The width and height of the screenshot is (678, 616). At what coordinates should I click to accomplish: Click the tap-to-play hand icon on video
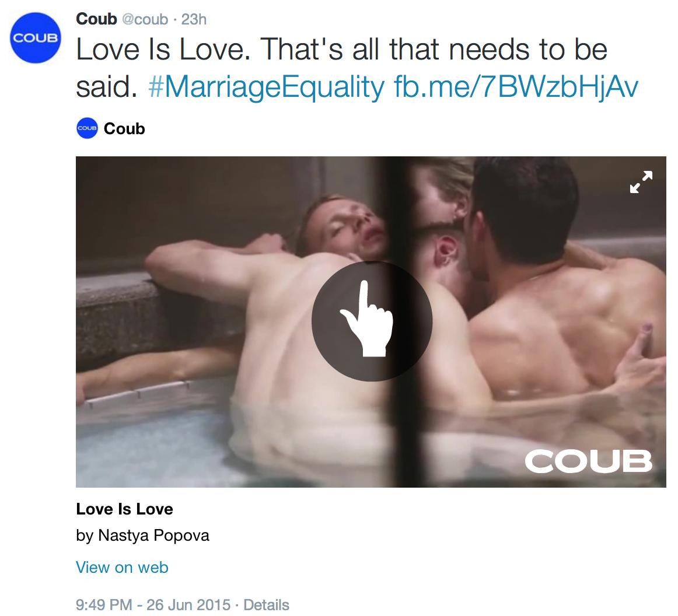tap(372, 321)
